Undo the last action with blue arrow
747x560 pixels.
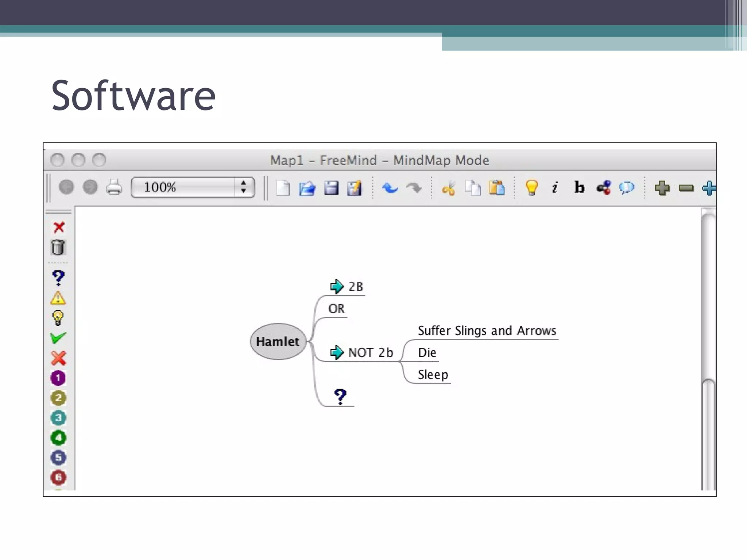[x=390, y=188]
